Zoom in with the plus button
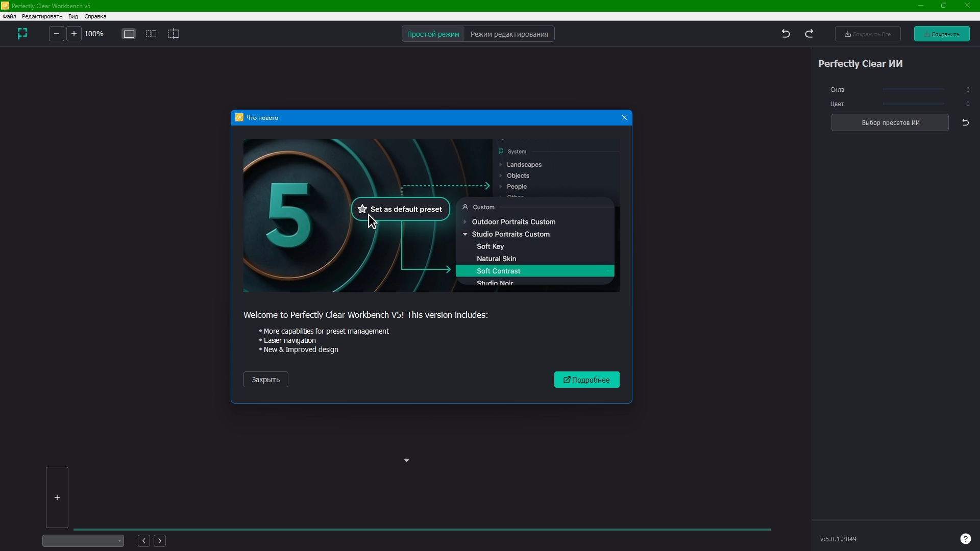980x551 pixels. pyautogui.click(x=74, y=34)
